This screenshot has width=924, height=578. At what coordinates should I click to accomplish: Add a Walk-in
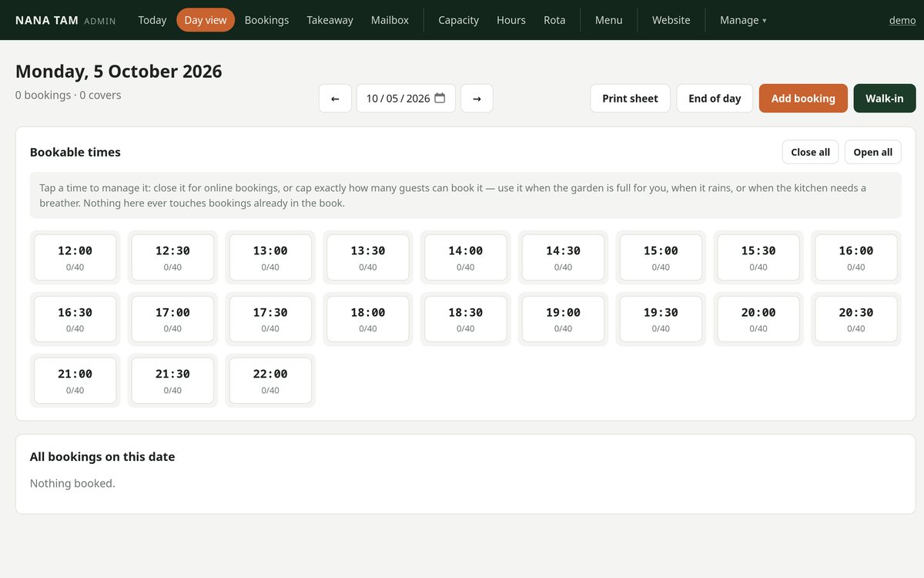tap(885, 99)
